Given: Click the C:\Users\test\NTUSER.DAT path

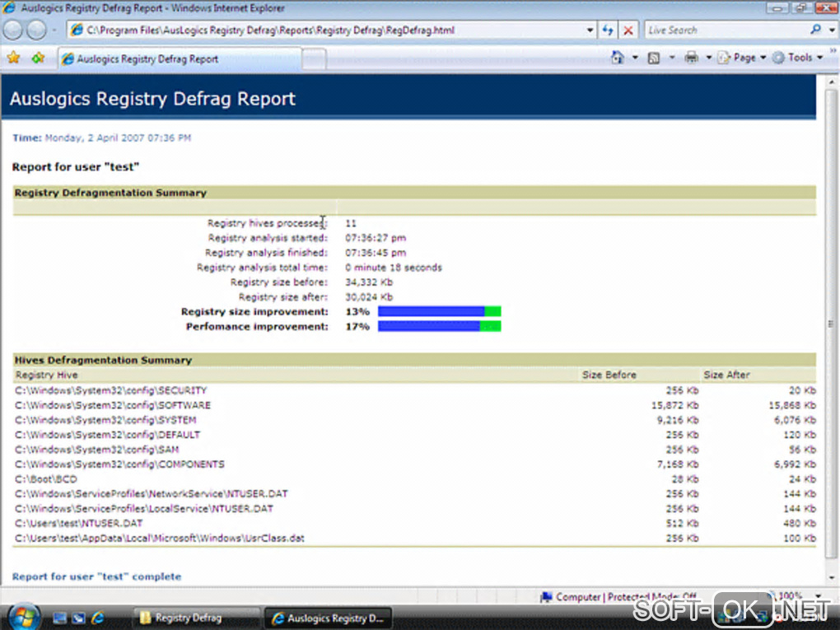Looking at the screenshot, I should click(x=79, y=523).
